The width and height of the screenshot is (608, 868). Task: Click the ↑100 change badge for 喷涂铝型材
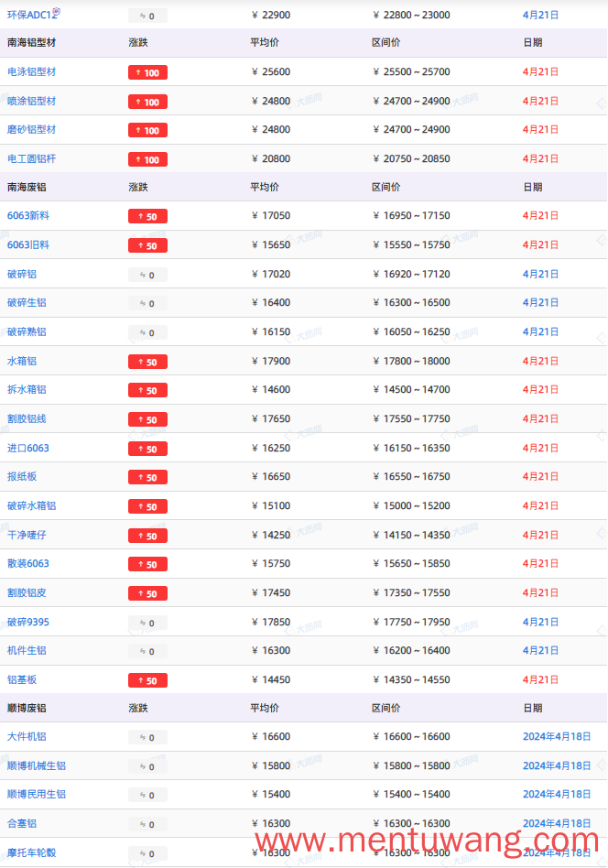coord(147,102)
